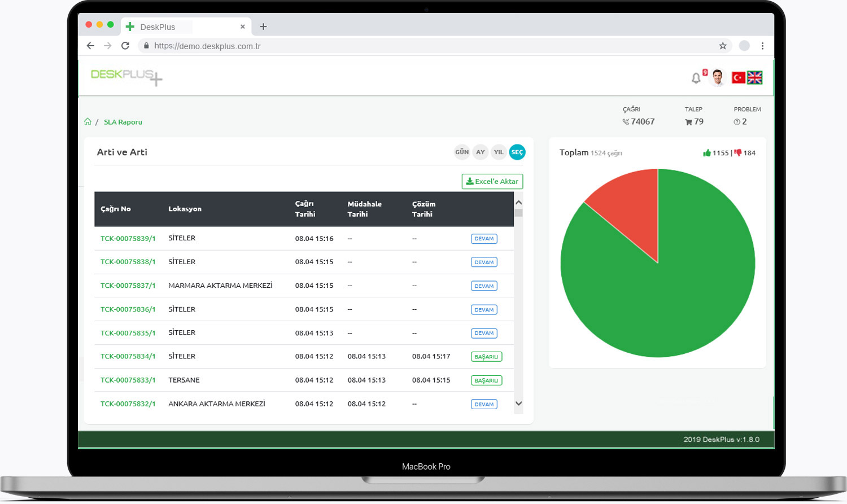Select the YIL period filter
847x504 pixels.
[499, 152]
